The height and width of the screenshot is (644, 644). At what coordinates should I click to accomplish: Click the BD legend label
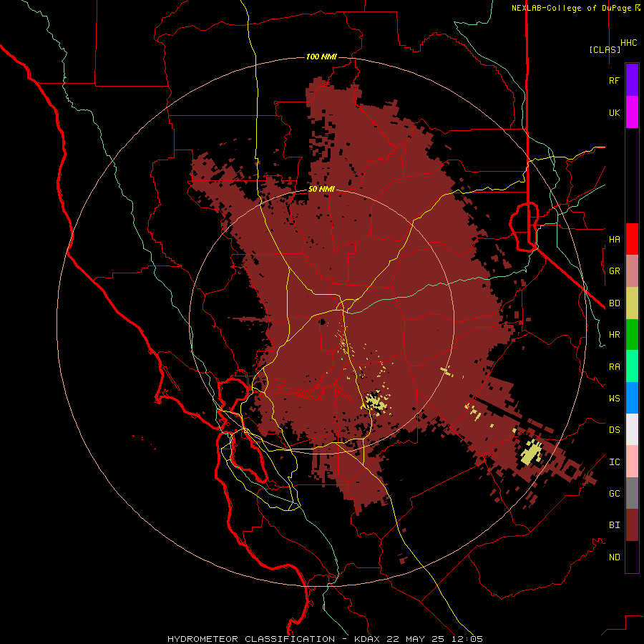point(614,303)
